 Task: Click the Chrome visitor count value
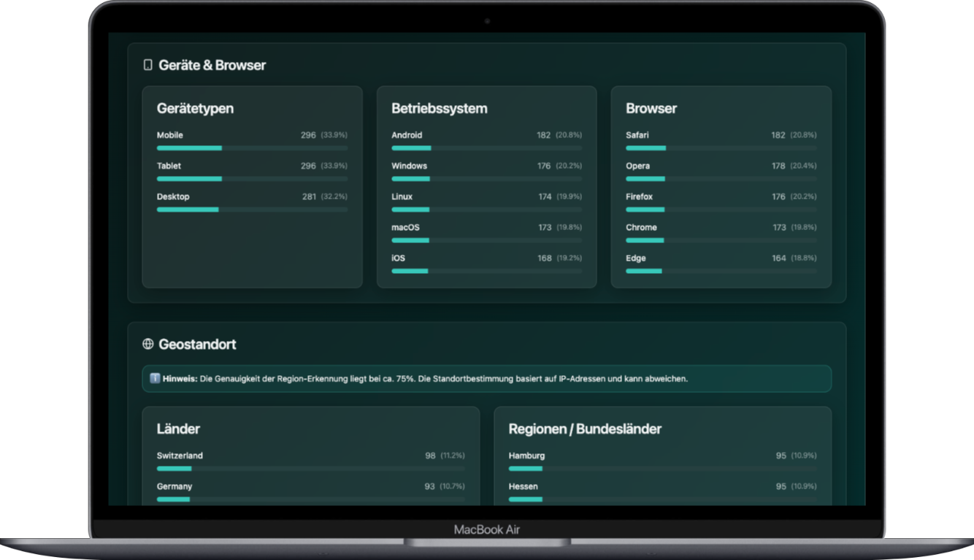point(779,228)
